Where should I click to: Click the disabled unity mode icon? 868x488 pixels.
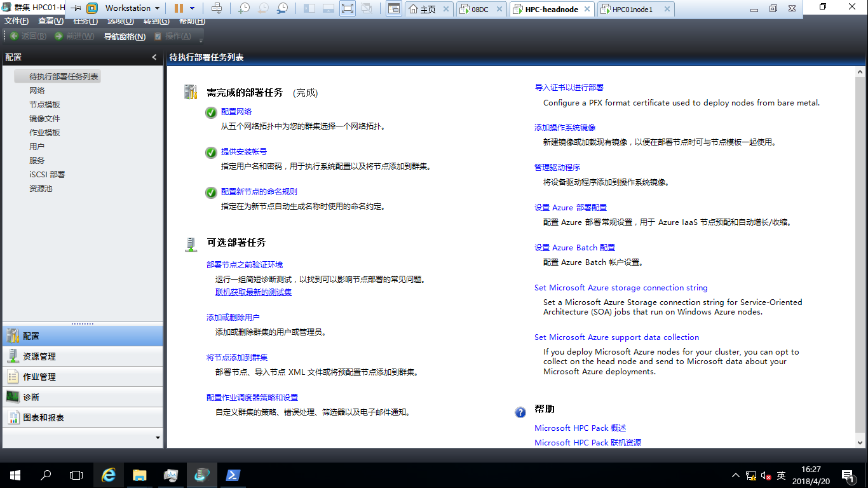pos(367,8)
